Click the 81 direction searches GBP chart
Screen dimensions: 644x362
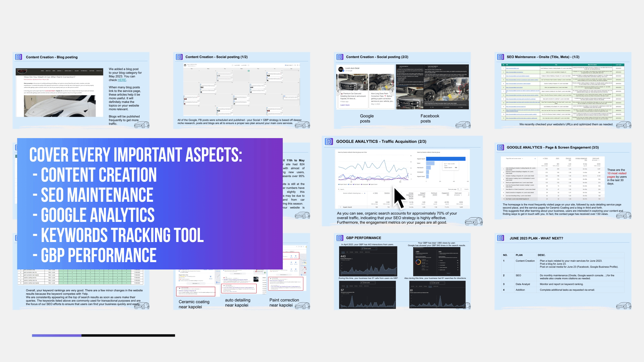(437, 295)
